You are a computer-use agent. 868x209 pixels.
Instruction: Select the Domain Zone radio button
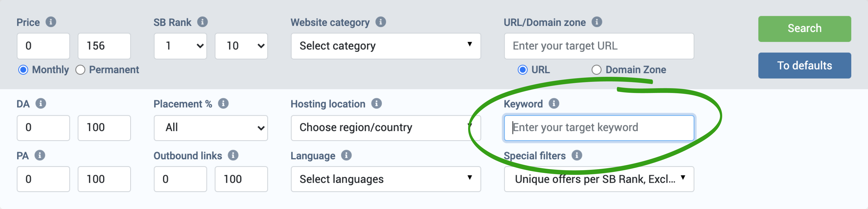click(597, 70)
